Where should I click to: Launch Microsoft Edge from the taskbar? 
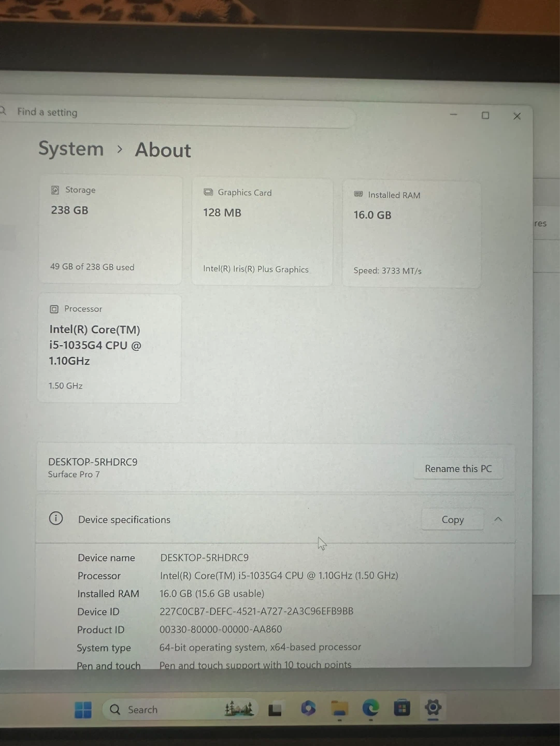point(370,708)
